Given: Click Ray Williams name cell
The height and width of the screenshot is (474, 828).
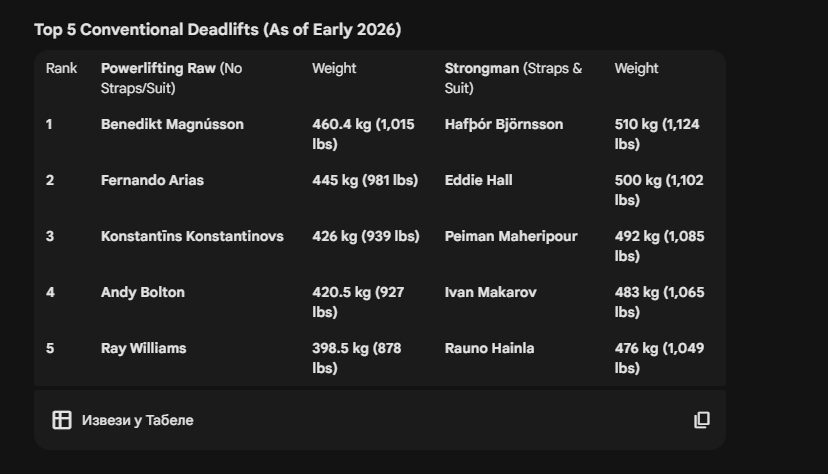Looking at the screenshot, I should pyautogui.click(x=143, y=348).
